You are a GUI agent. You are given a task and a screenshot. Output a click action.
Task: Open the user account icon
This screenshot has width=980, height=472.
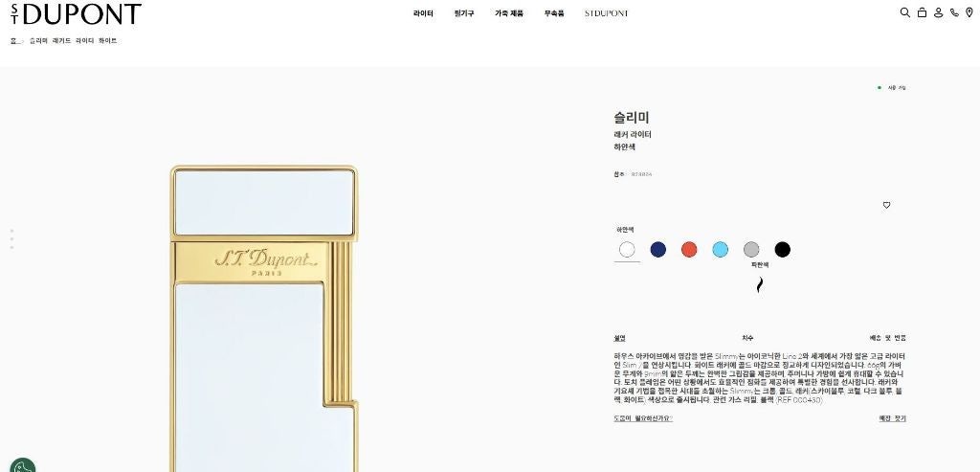(x=938, y=12)
